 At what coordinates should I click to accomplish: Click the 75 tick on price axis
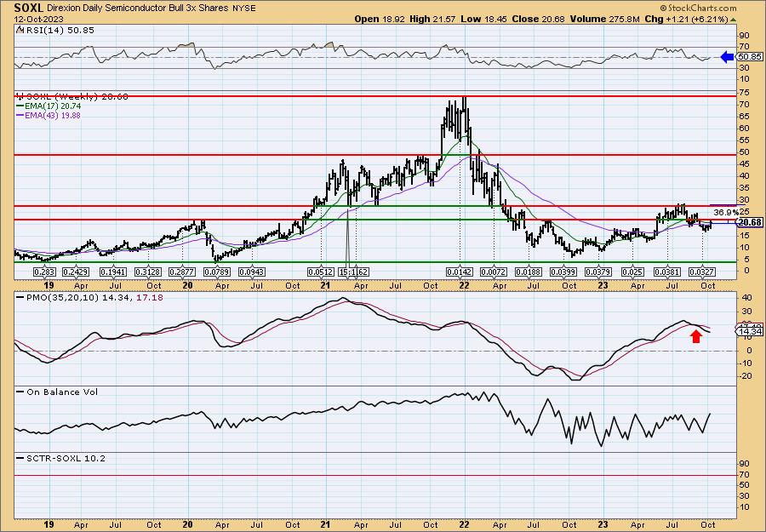point(745,92)
